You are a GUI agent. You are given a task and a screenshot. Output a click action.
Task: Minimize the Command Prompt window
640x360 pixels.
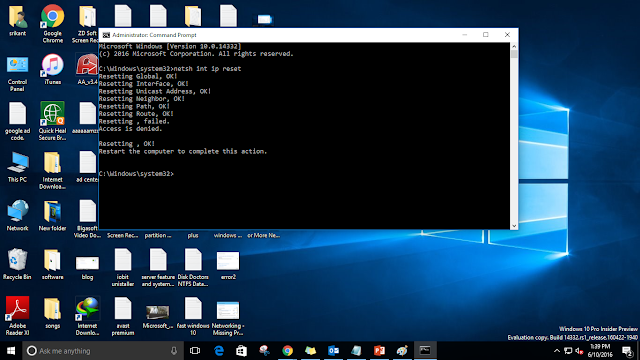(x=464, y=35)
